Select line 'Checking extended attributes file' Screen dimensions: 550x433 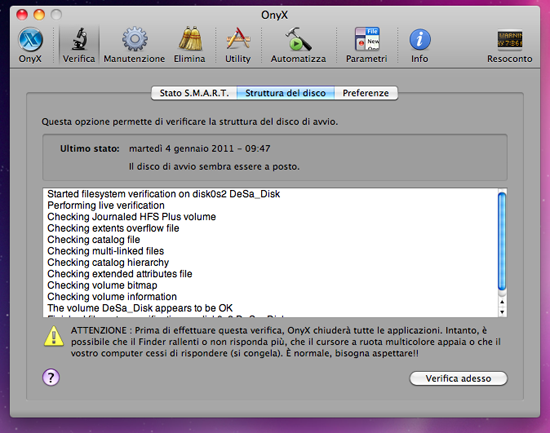120,274
